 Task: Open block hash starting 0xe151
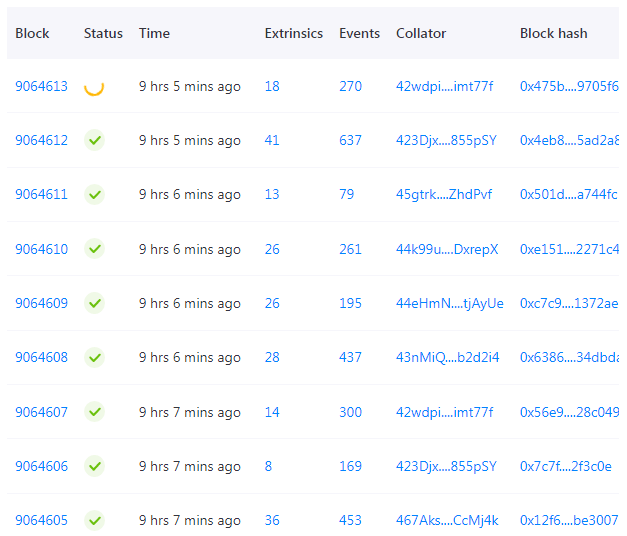point(569,249)
